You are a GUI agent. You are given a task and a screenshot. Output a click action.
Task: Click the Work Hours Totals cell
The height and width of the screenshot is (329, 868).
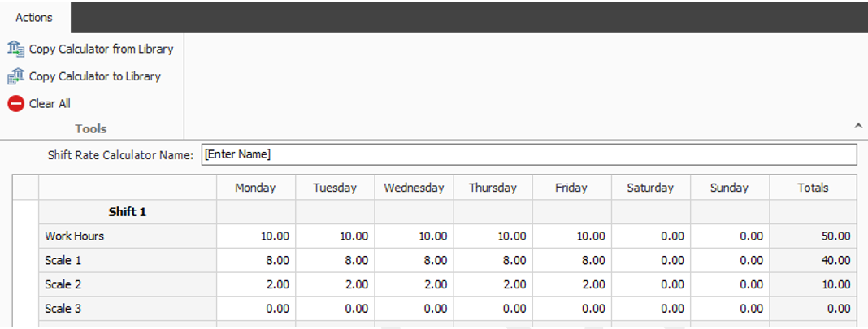[813, 236]
